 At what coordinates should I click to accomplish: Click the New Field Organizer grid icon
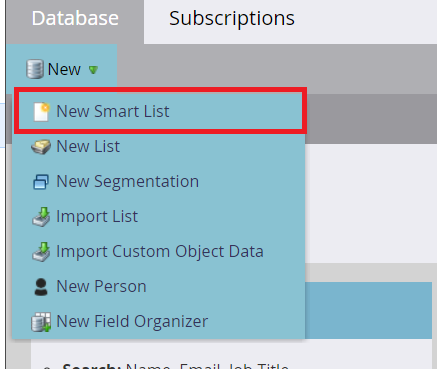click(x=41, y=322)
